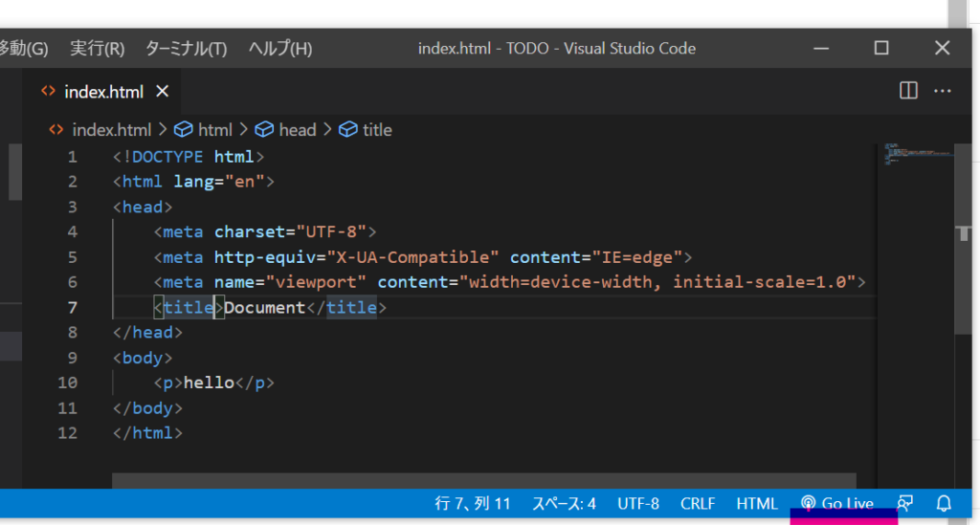
Task: Open the editor more actions ellipsis
Action: (x=943, y=91)
